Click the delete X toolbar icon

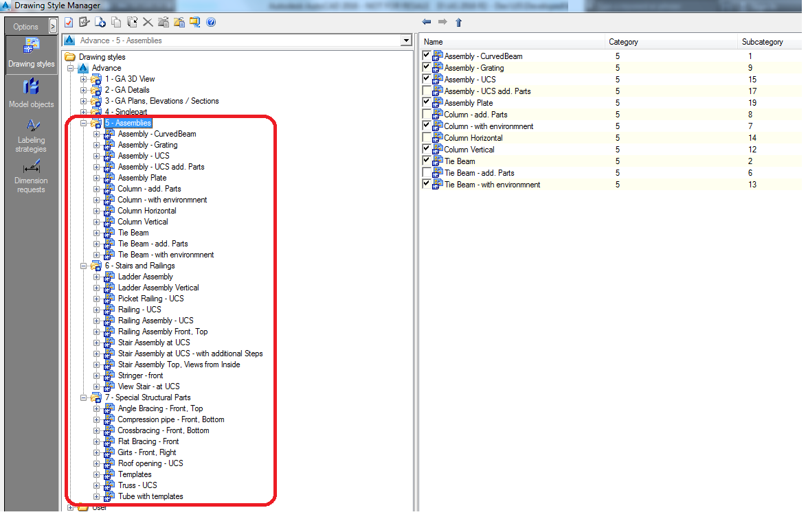pyautogui.click(x=148, y=22)
